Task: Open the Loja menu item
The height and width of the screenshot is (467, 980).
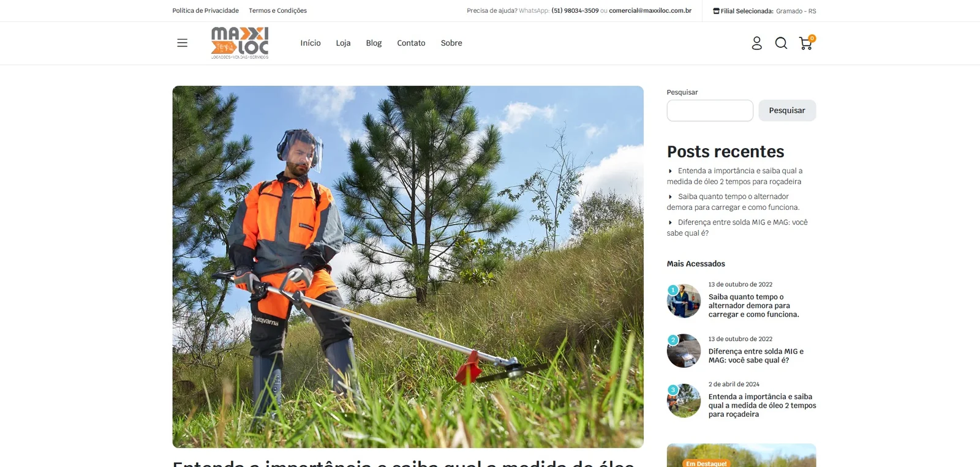Action: pos(343,43)
